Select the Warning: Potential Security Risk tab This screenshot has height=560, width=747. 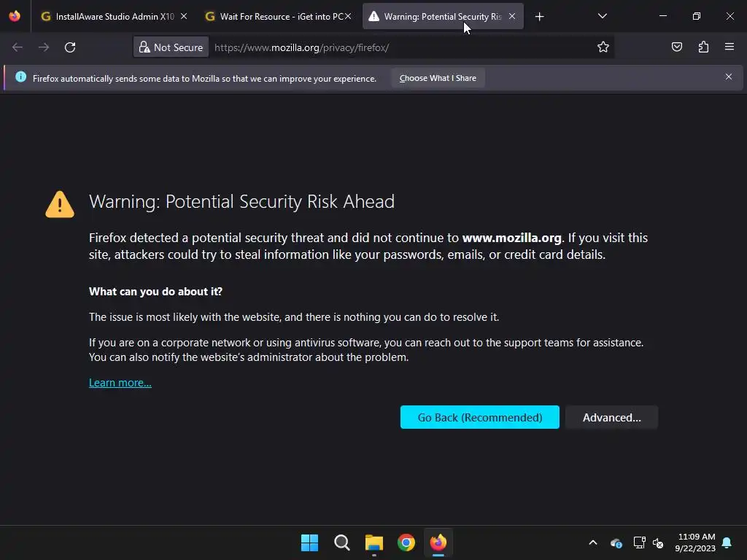pos(443,16)
